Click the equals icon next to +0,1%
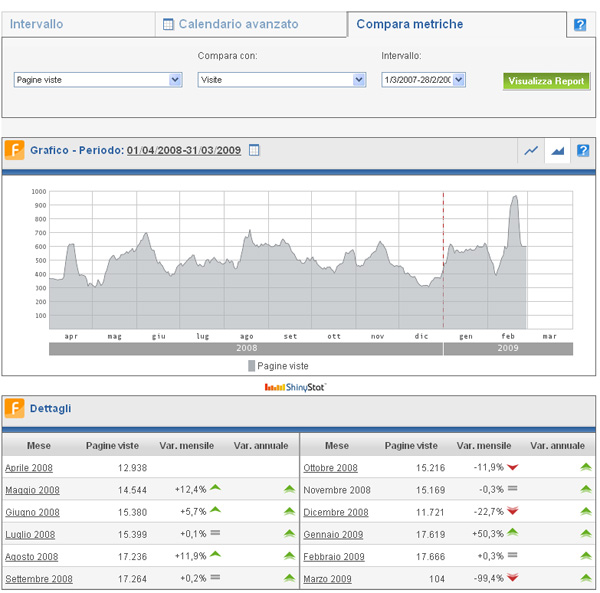The image size is (600, 593). 215,533
